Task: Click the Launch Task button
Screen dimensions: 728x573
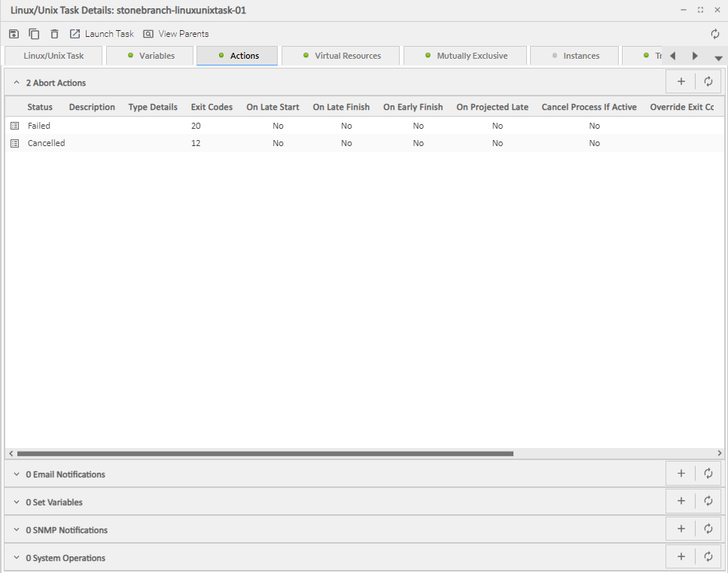Action: coord(102,34)
